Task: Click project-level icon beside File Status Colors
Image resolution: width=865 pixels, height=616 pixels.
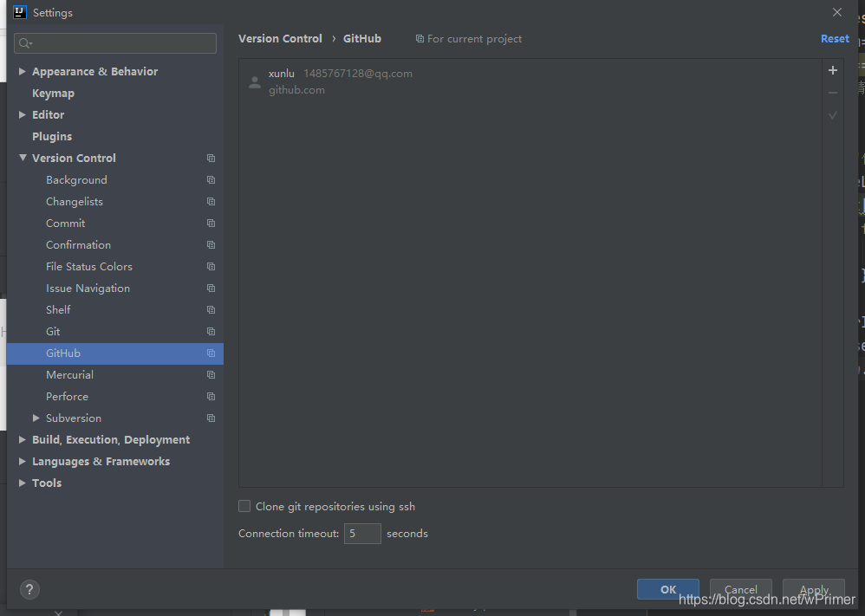Action: 211,266
